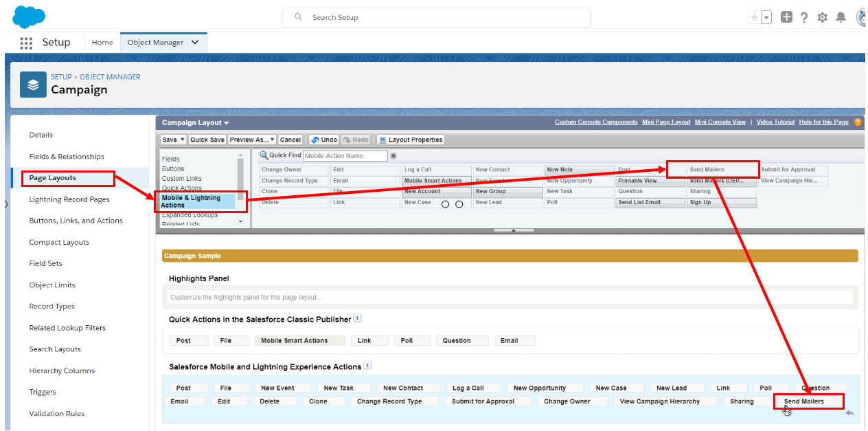
Task: Open Validation Rules in the sidebar
Action: coord(57,414)
